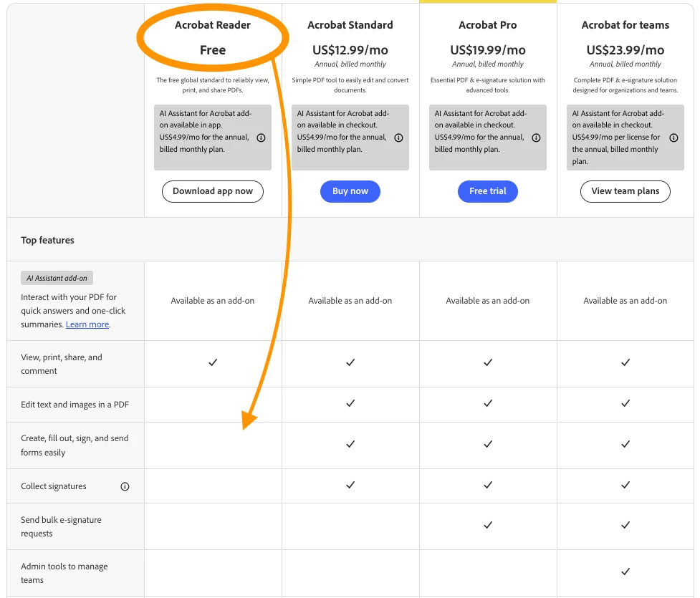The height and width of the screenshot is (598, 700).
Task: Click Acrobat Standard checkmark in Edit text row
Action: tap(350, 403)
